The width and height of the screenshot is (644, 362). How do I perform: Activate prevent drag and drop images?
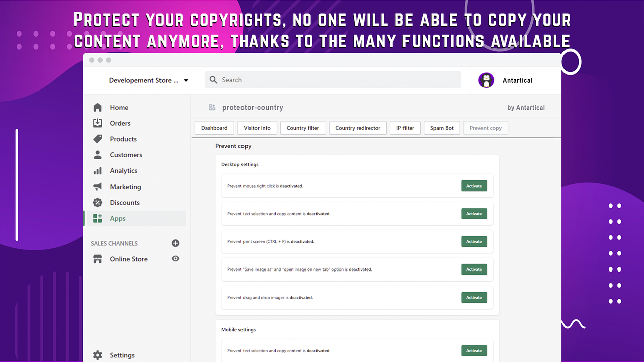click(x=473, y=297)
